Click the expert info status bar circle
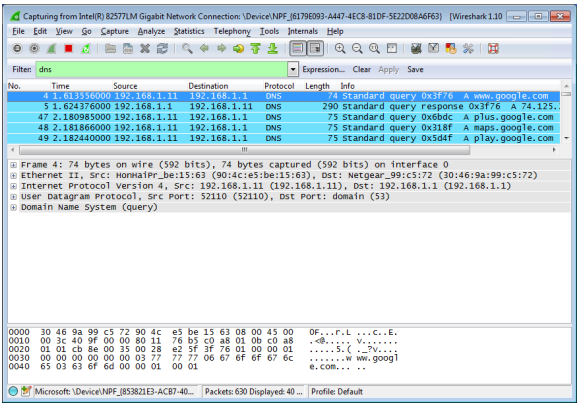This screenshot has width=584, height=409. 13,391
